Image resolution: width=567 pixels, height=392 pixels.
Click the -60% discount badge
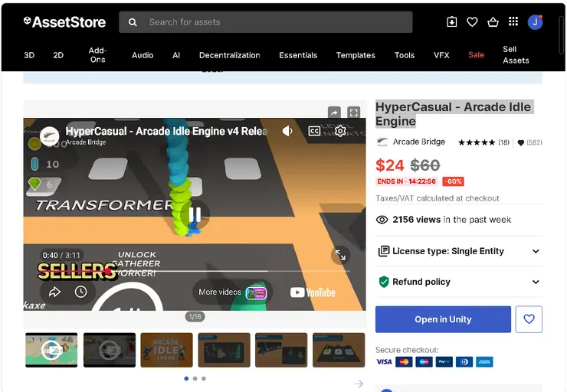pos(454,181)
